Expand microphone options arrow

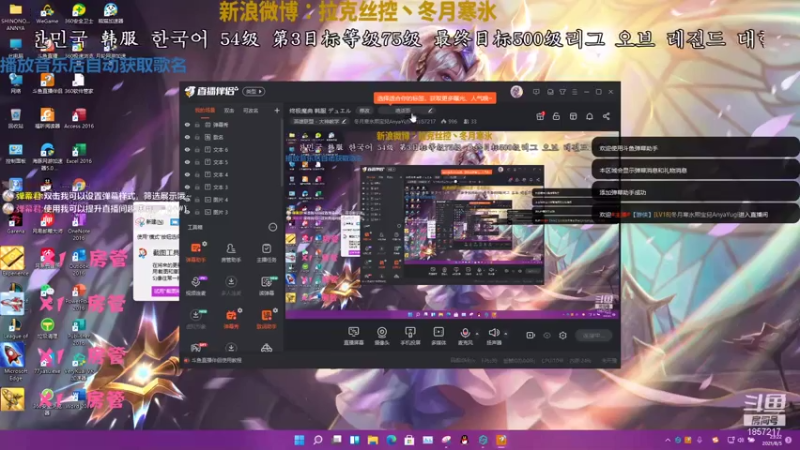point(477,334)
